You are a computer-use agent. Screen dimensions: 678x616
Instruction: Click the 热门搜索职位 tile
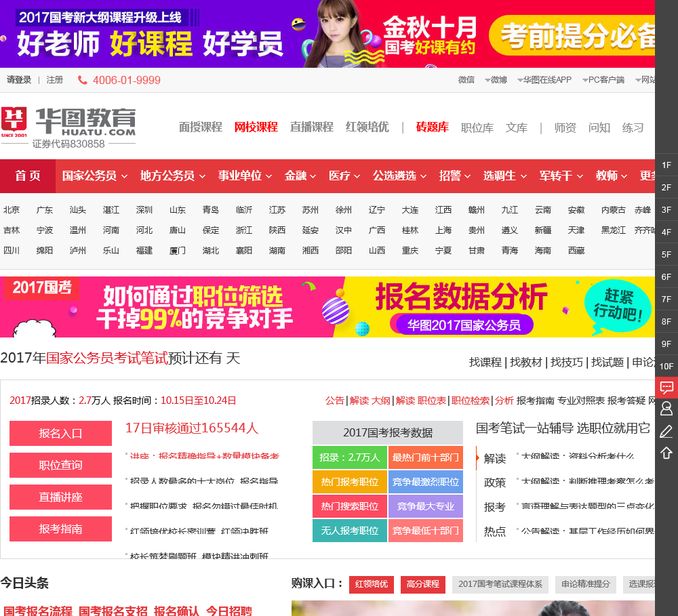tap(350, 506)
